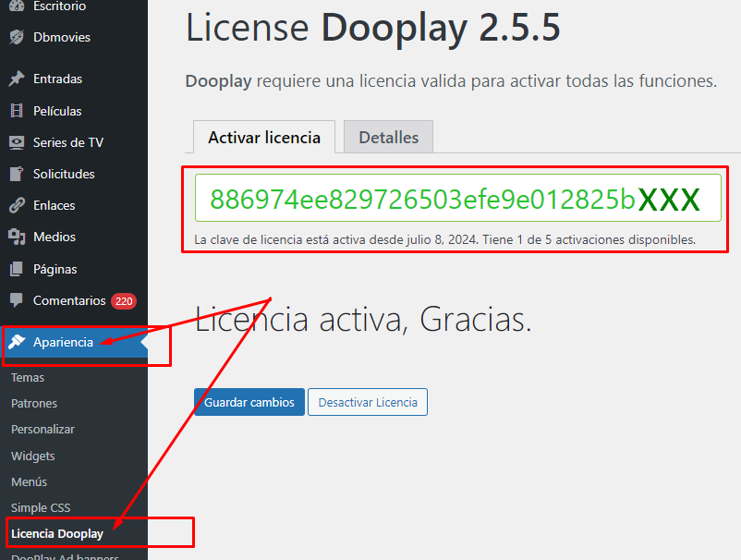
Task: Click the Solicitudes icon
Action: 17,174
